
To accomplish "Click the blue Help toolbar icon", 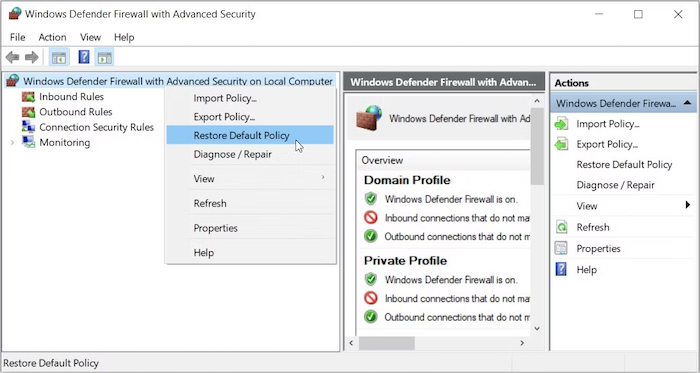I will coord(83,57).
